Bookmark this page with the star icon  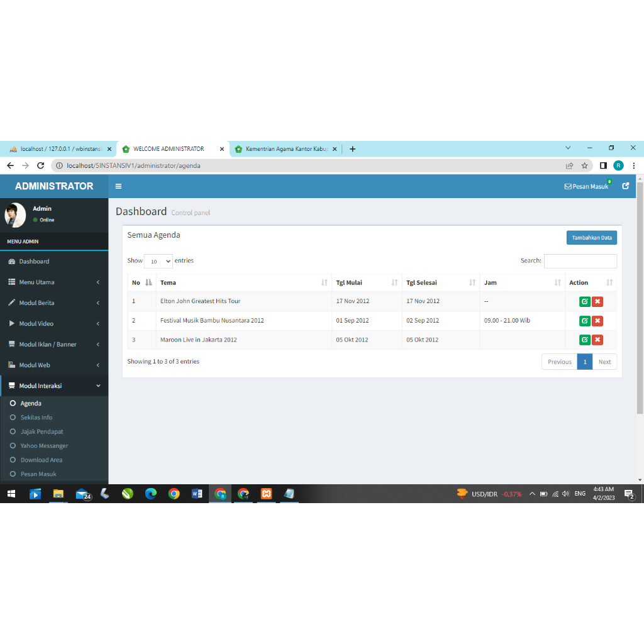pos(584,165)
